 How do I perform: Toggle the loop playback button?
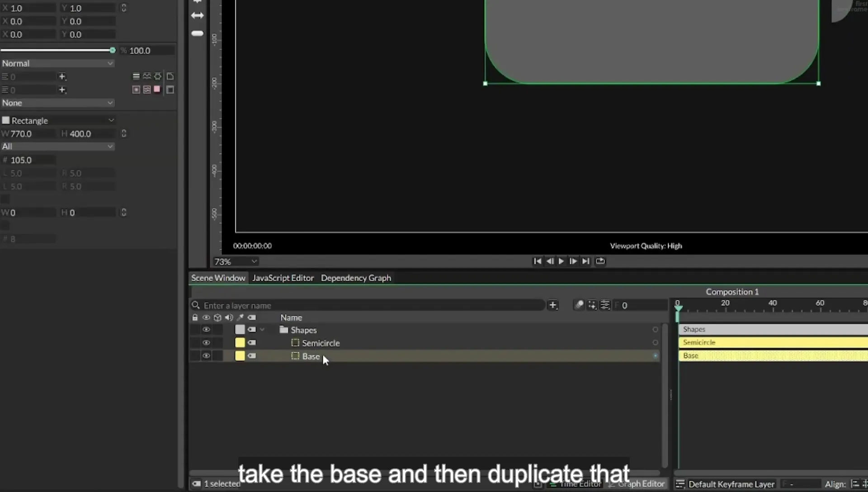pyautogui.click(x=600, y=261)
